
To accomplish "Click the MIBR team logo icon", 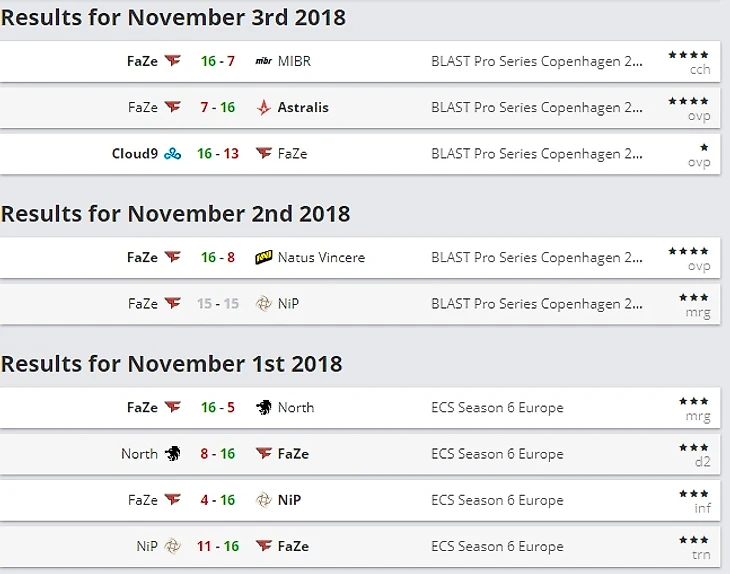I will [264, 61].
